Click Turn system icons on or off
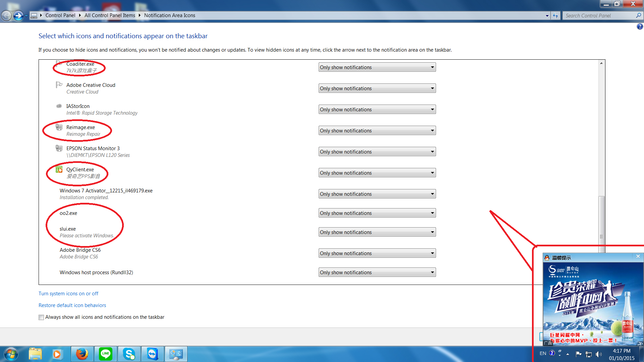The height and width of the screenshot is (362, 644). pos(68,294)
